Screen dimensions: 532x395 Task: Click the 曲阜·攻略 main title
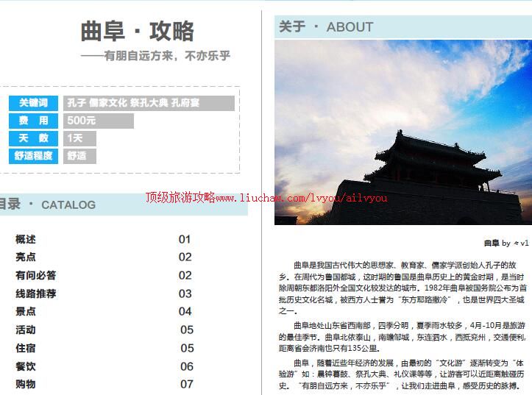[138, 32]
